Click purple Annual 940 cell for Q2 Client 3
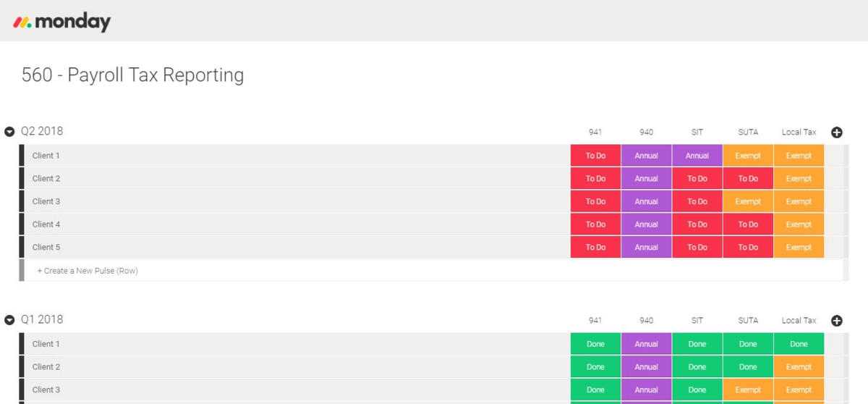Screen dimensions: 868x404 [646, 201]
